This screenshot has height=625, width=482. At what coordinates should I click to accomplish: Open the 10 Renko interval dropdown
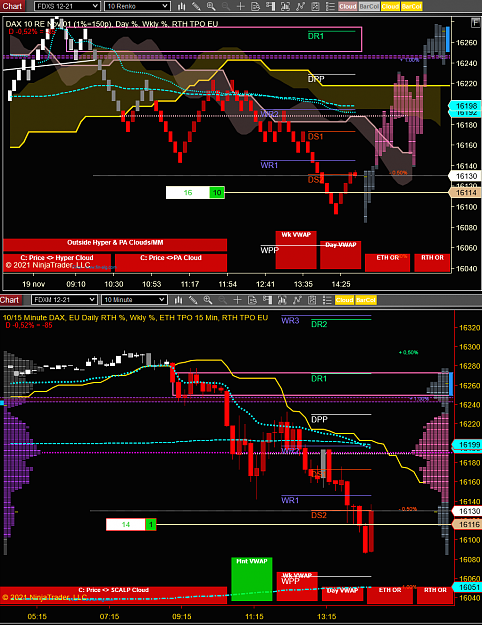(138, 6)
